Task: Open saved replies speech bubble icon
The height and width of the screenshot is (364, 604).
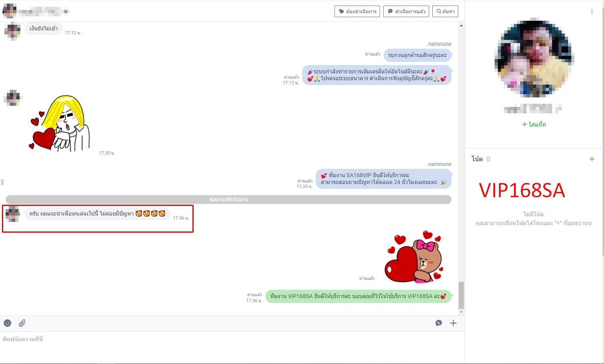Action: [439, 323]
